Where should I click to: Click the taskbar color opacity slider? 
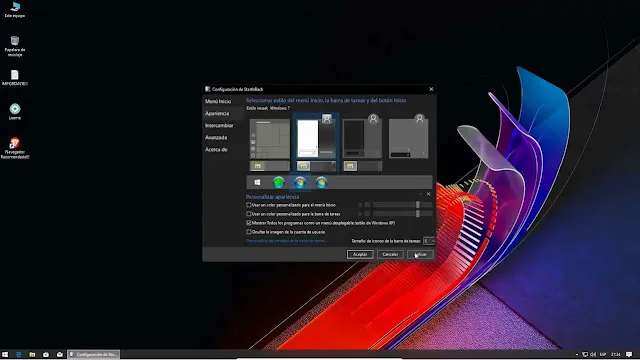402,213
